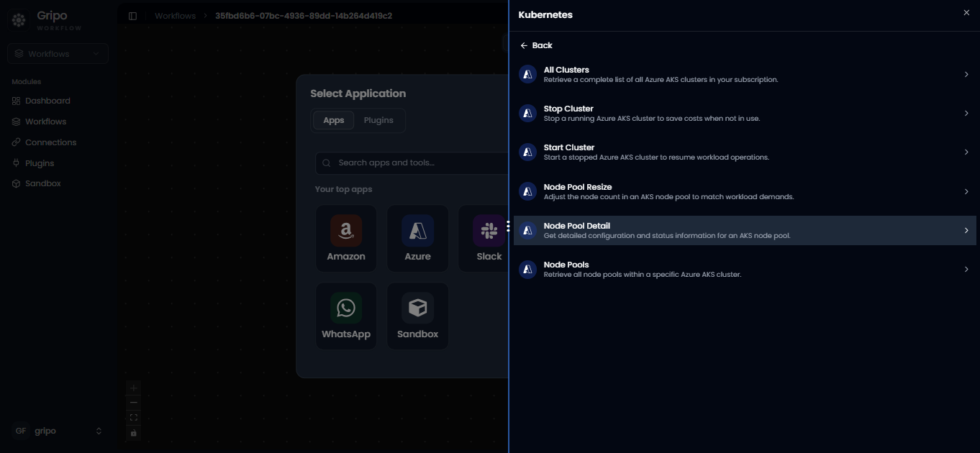This screenshot has height=453, width=980.
Task: Close the Kubernetes panel
Action: point(966,13)
